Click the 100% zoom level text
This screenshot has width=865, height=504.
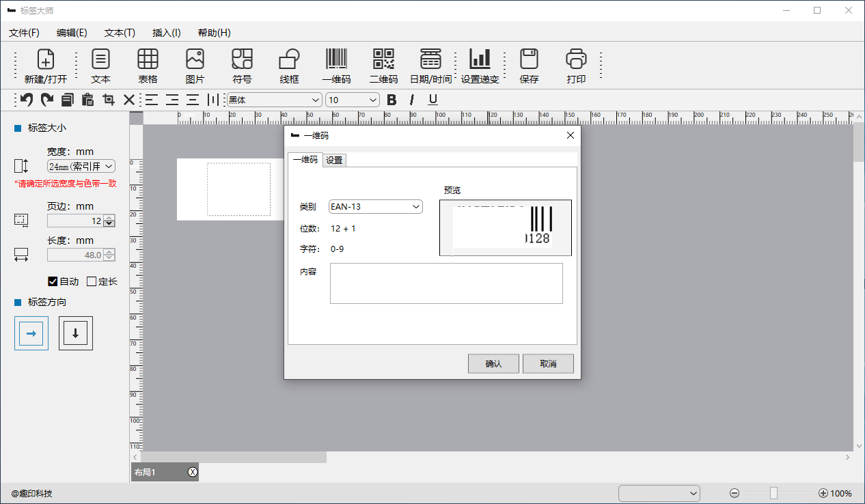coord(841,493)
